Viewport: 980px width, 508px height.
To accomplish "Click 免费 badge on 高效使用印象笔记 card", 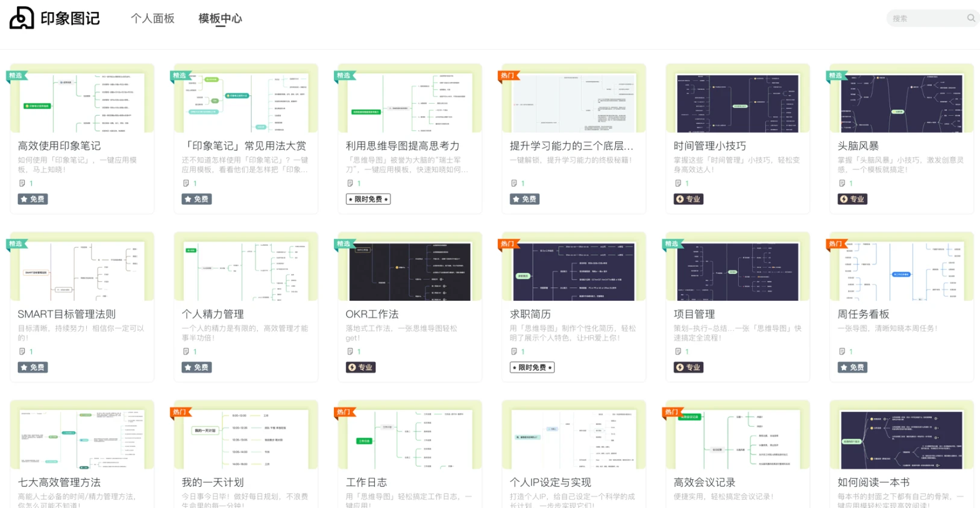I will click(33, 199).
